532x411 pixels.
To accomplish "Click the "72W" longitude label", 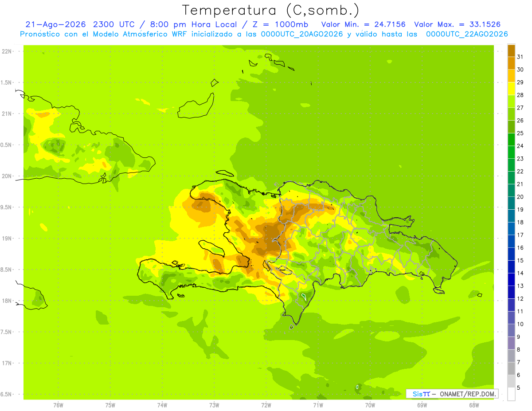I will click(266, 405).
